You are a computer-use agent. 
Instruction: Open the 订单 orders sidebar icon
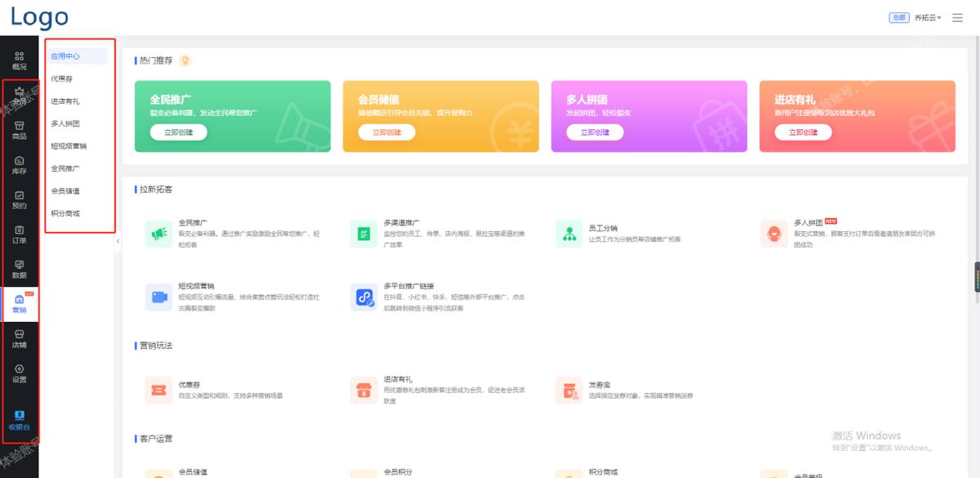(19, 235)
